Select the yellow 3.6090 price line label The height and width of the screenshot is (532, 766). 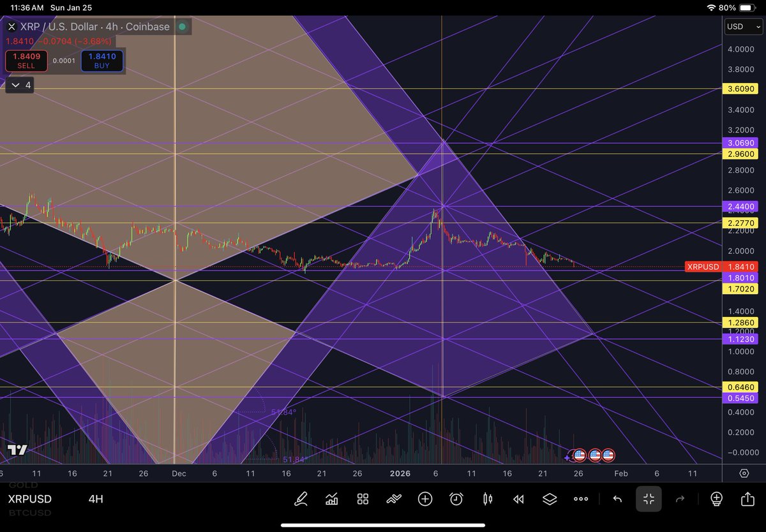click(x=740, y=89)
